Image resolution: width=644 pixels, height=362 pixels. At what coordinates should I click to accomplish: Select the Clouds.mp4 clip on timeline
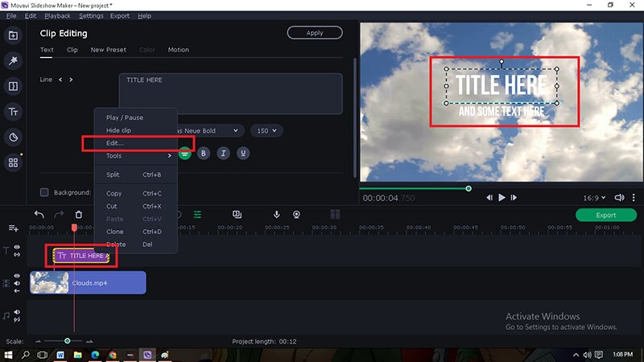[88, 282]
